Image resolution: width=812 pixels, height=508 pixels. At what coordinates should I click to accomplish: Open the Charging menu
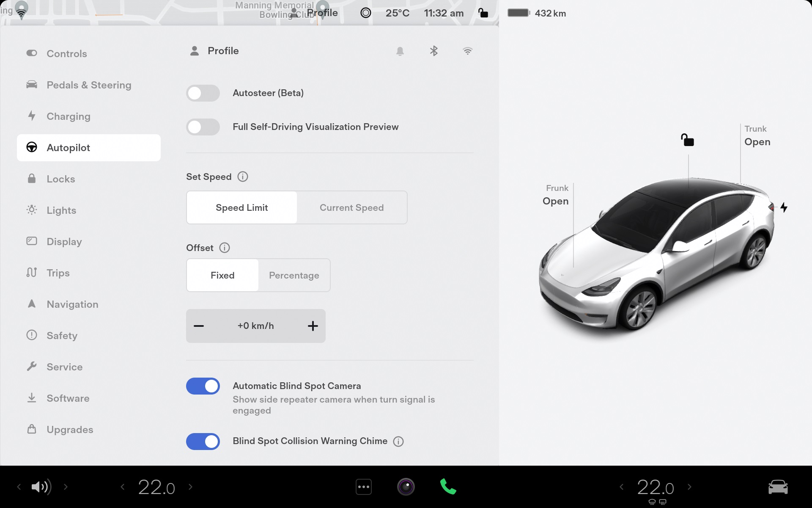point(69,116)
